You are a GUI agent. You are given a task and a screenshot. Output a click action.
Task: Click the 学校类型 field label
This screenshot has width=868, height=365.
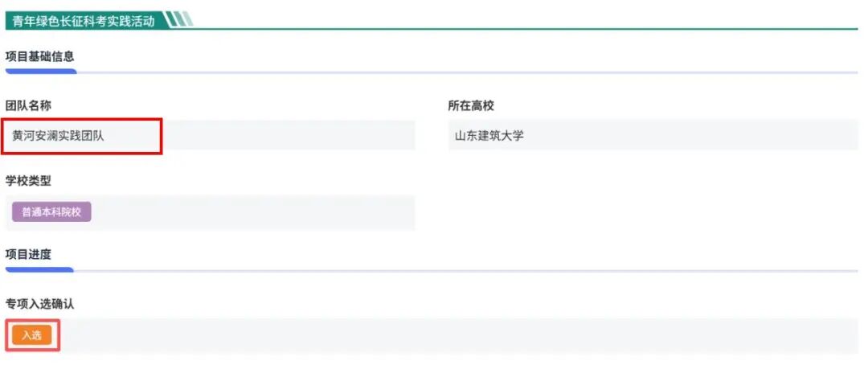click(28, 181)
